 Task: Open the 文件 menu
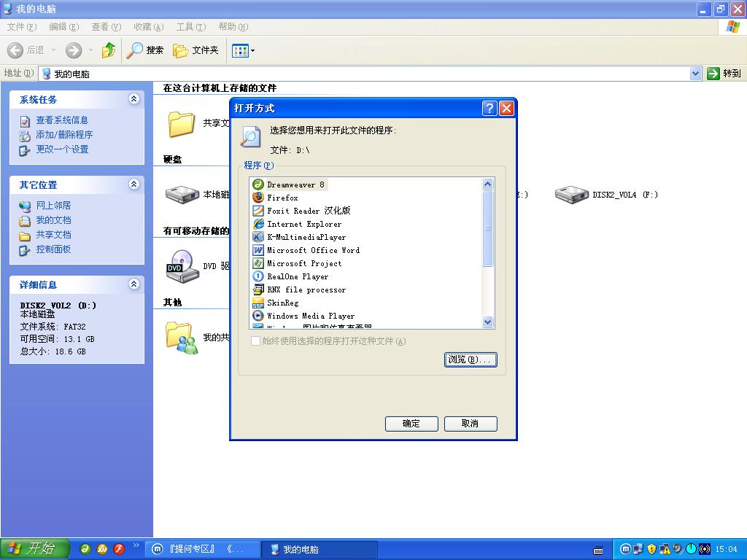tap(21, 27)
